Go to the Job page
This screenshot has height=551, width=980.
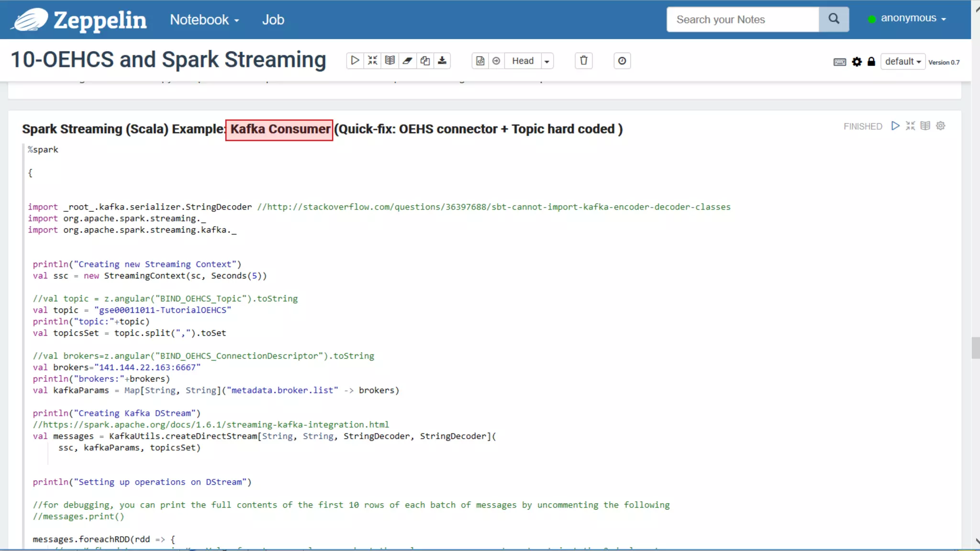pyautogui.click(x=273, y=20)
